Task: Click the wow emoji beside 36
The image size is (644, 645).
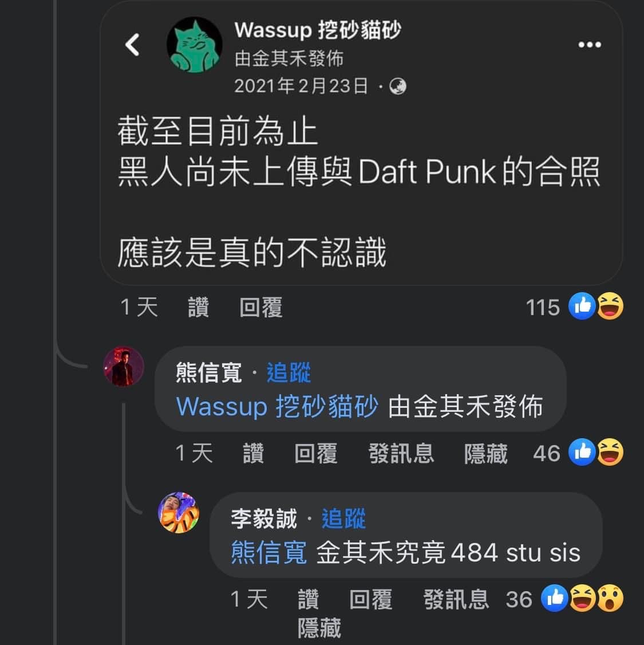Action: coord(610,598)
